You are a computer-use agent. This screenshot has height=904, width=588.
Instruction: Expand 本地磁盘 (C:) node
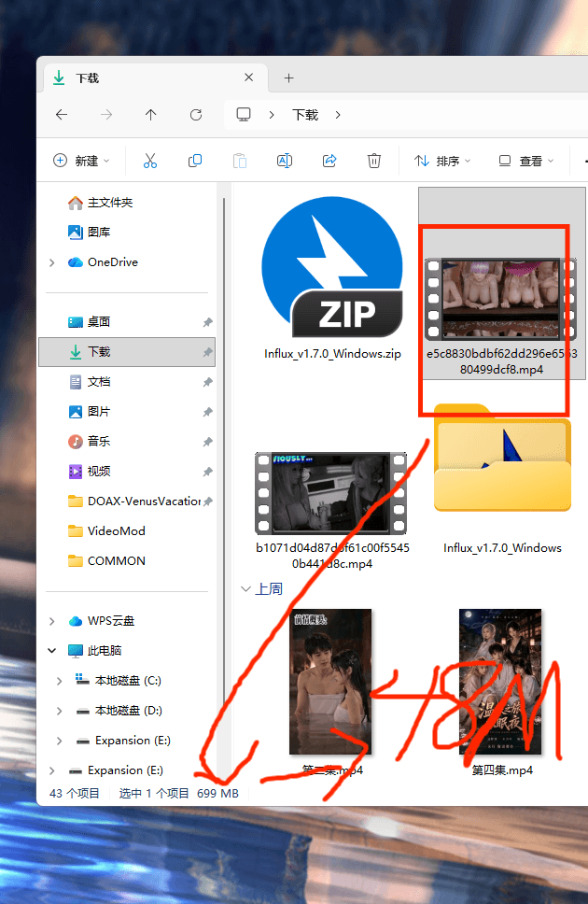[x=59, y=681]
